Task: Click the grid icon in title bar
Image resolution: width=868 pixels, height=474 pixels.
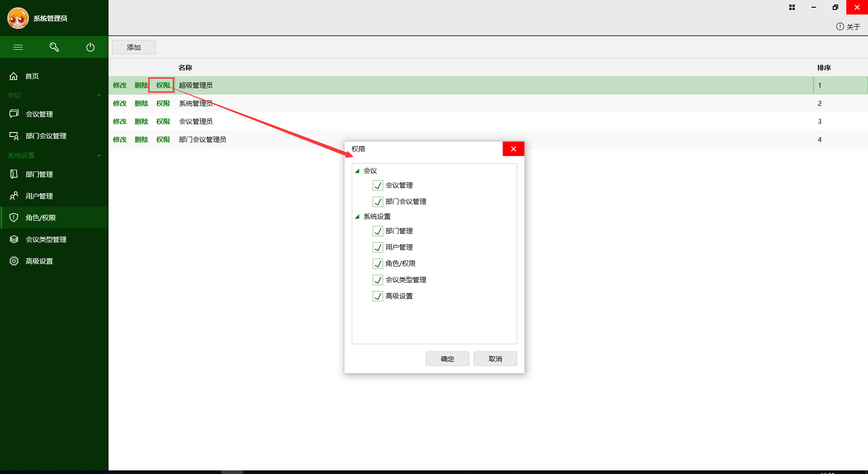Action: [792, 7]
